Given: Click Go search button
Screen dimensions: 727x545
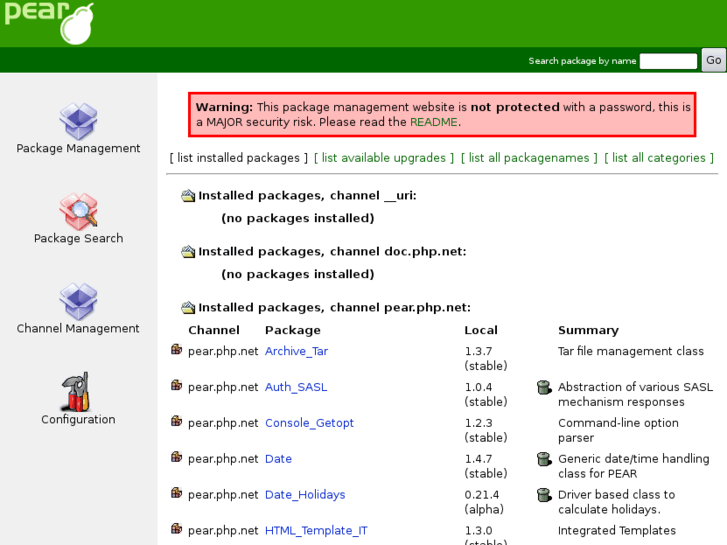Looking at the screenshot, I should pyautogui.click(x=713, y=60).
